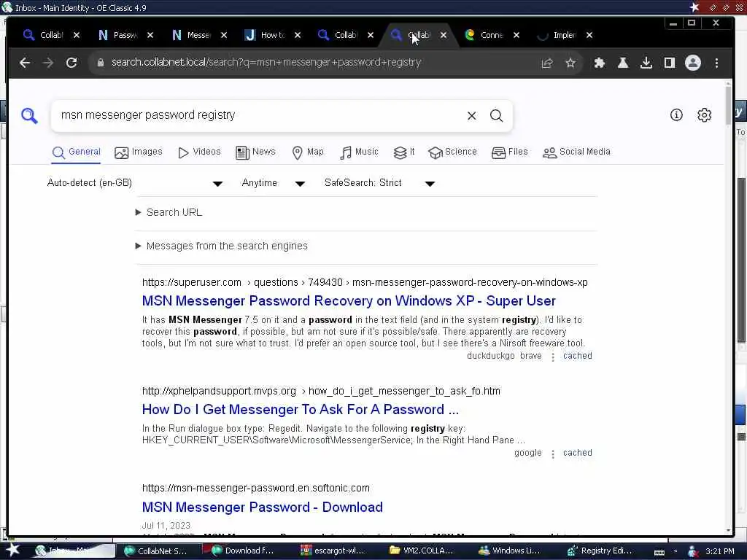Viewport: 747px width, 560px height.
Task: Select the Videos search category
Action: [x=199, y=152]
